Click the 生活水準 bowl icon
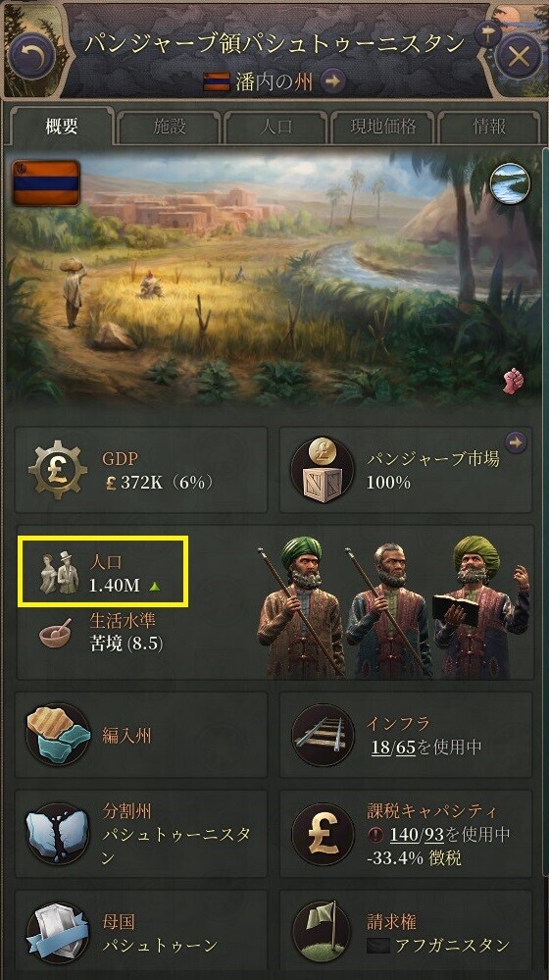The image size is (549, 980). [x=55, y=633]
